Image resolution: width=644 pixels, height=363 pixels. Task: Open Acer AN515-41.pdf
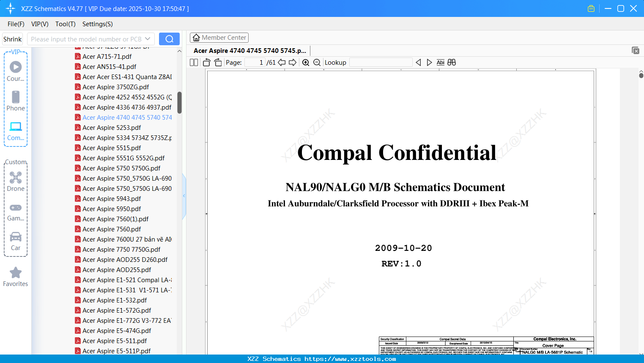click(110, 66)
